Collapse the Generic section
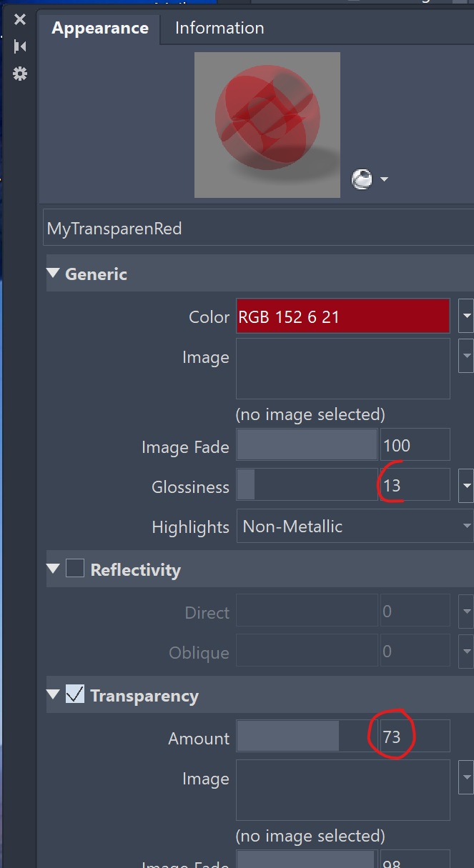 tap(52, 273)
